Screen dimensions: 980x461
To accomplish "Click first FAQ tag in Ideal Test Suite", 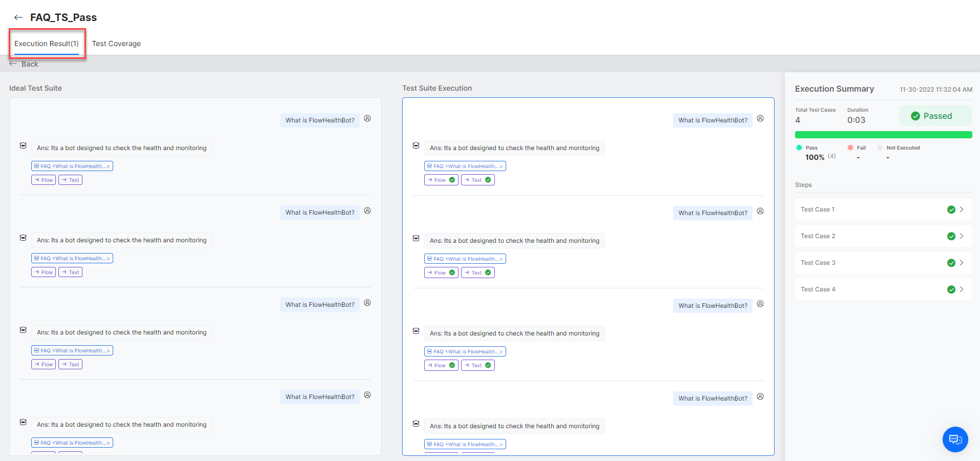I will (x=72, y=166).
